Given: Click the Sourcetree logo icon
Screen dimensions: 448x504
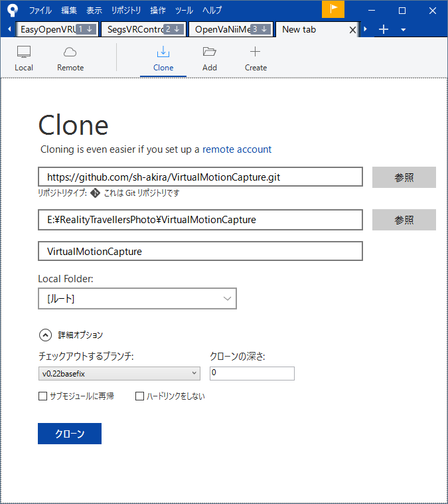Looking at the screenshot, I should [x=13, y=10].
